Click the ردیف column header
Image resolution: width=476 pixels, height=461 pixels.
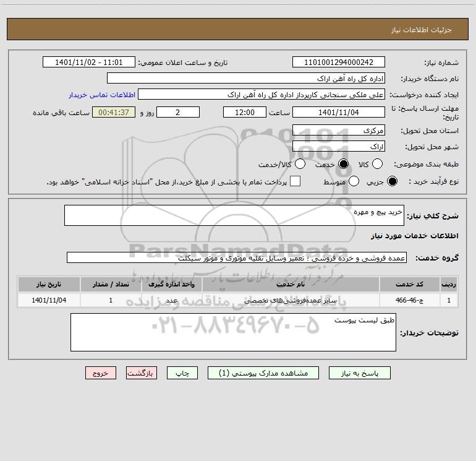449,284
